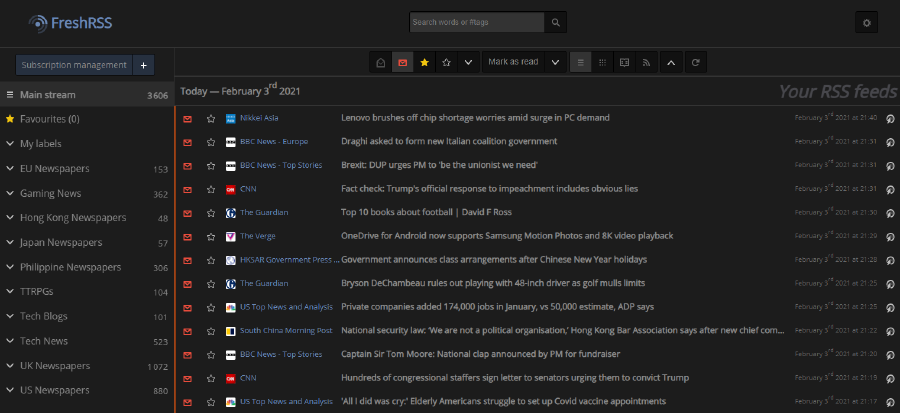Click The Verge favicon on OneDrive row
The width and height of the screenshot is (900, 413).
coord(231,236)
